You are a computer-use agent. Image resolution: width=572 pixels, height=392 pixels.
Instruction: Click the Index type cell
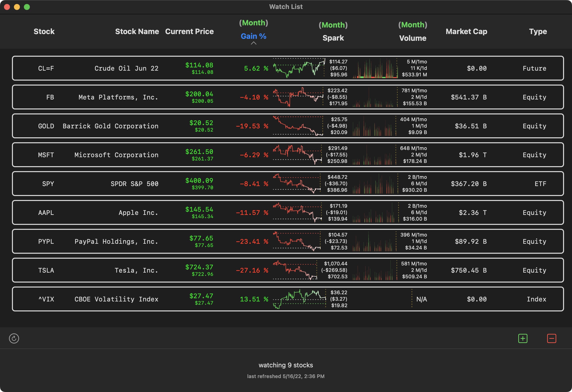pos(536,299)
